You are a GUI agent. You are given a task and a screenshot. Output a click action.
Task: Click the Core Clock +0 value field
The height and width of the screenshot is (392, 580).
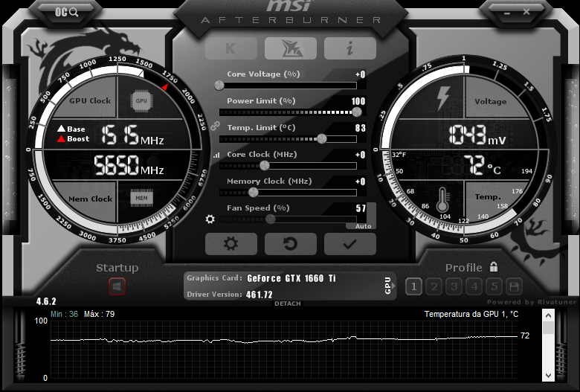point(361,155)
